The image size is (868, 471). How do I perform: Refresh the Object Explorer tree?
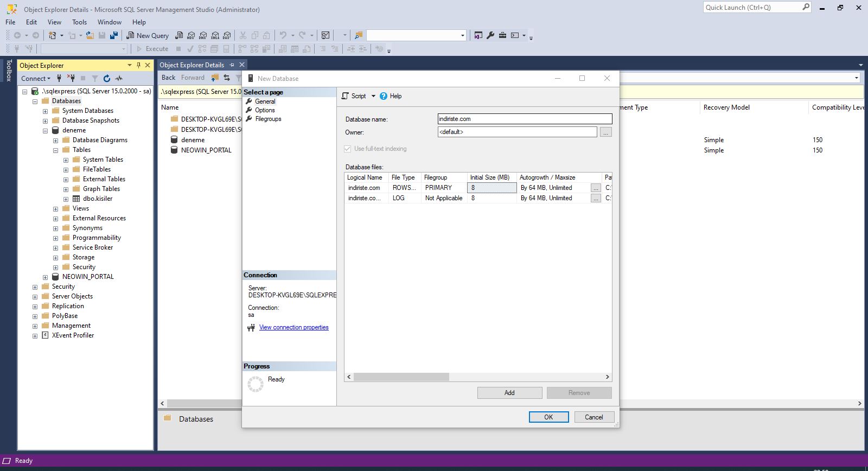point(107,78)
